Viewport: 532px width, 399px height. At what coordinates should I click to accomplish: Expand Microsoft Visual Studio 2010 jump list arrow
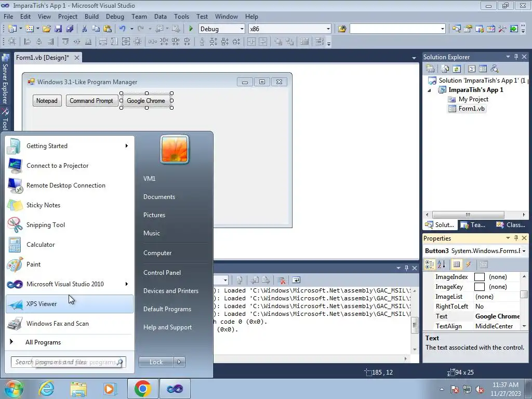(127, 284)
